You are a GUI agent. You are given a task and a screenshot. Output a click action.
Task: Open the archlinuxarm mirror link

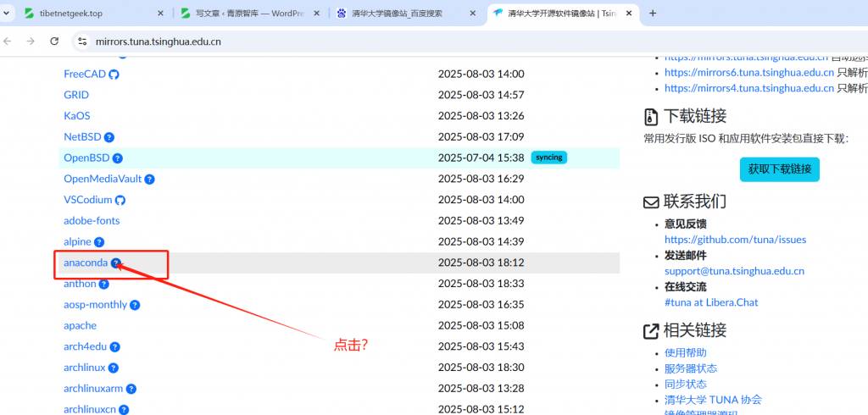93,389
